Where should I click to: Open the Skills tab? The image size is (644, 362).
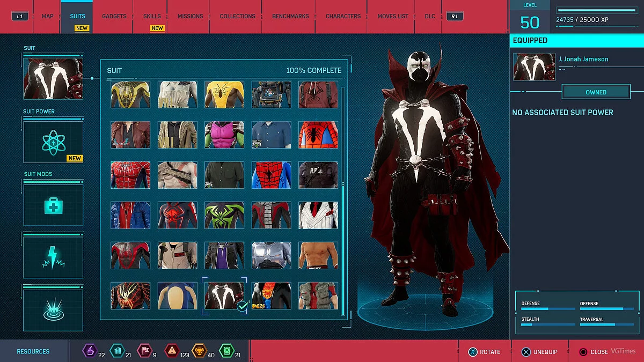click(152, 17)
